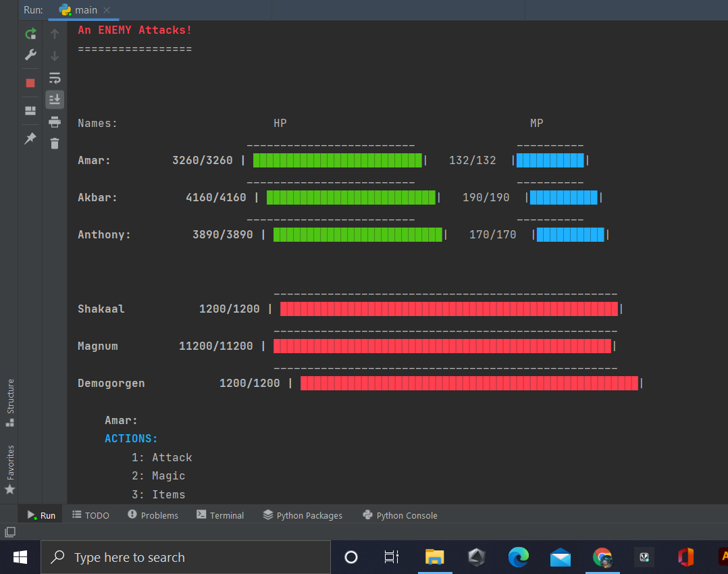Jump up the stack trace arrow

click(55, 34)
